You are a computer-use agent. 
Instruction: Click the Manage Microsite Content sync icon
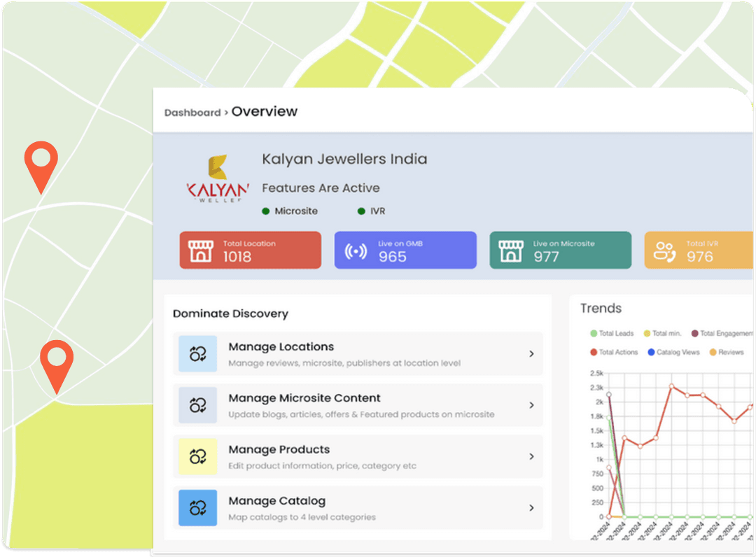coord(197,405)
